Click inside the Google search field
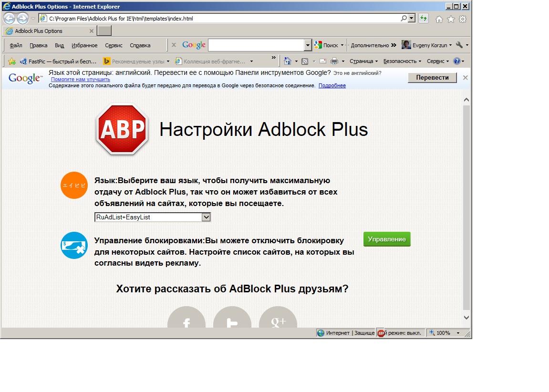Image resolution: width=549 pixels, height=392 pixels. [256, 45]
